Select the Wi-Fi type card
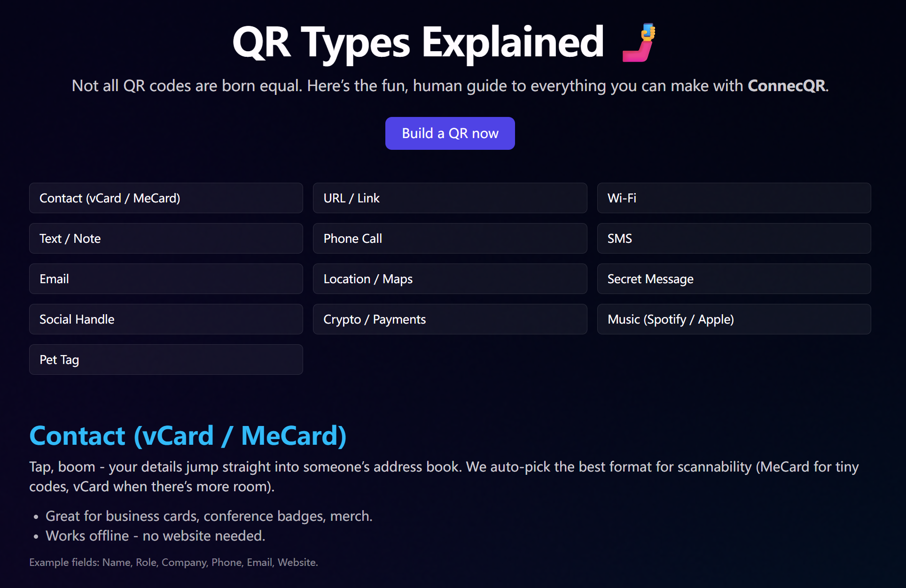The width and height of the screenshot is (906, 588). click(x=734, y=198)
